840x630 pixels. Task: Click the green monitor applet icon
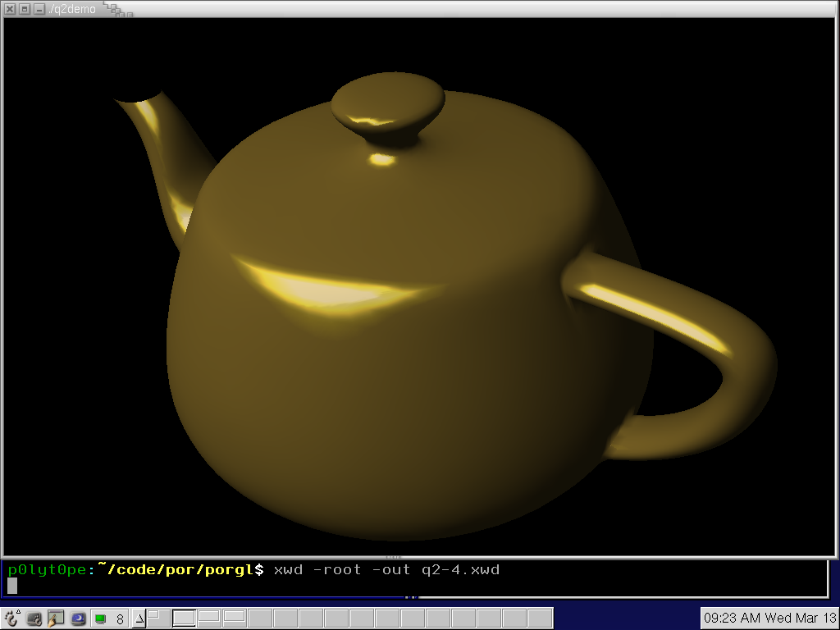[100, 619]
